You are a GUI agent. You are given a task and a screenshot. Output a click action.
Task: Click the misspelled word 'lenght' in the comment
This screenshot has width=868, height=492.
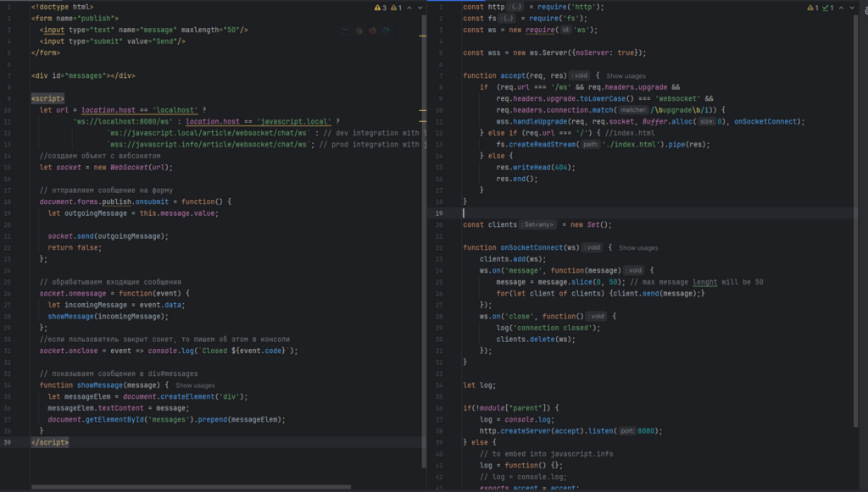click(704, 282)
